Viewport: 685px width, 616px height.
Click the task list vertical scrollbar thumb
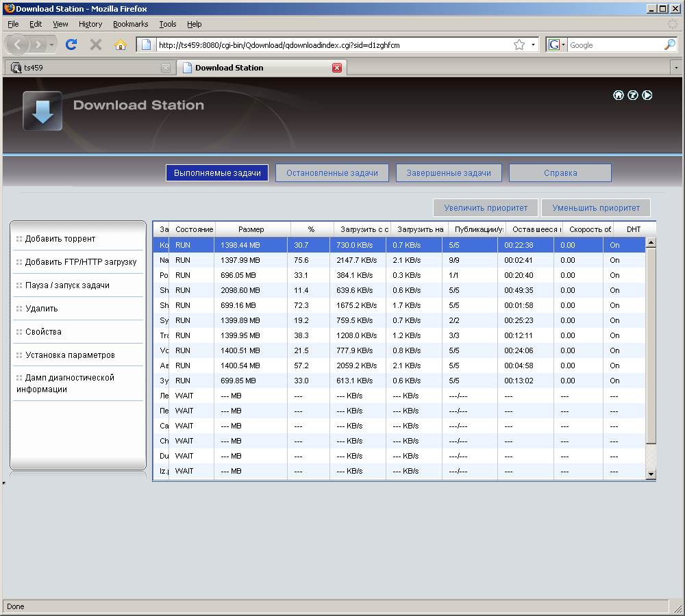pyautogui.click(x=651, y=346)
